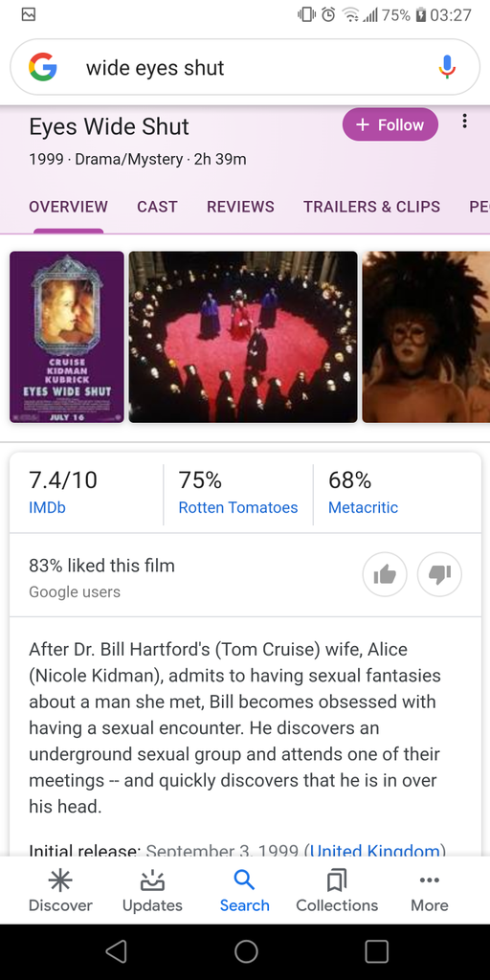490x980 pixels.
Task: Open the three-dot options menu
Action: coord(464,122)
